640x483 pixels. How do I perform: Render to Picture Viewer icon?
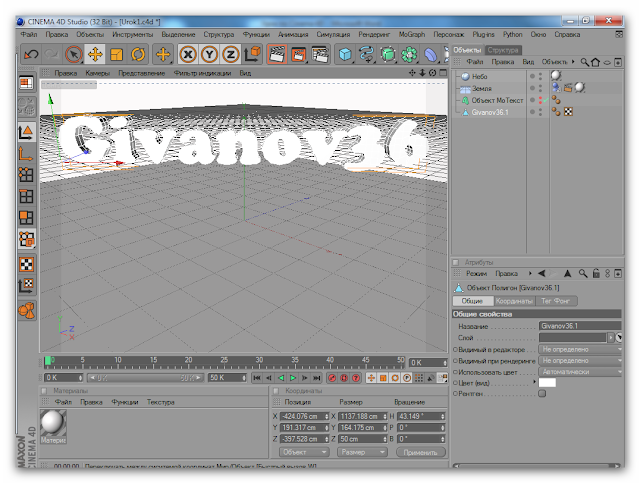click(x=298, y=54)
